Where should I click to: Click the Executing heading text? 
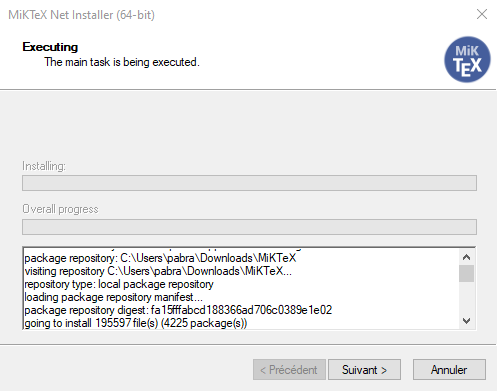pos(50,47)
